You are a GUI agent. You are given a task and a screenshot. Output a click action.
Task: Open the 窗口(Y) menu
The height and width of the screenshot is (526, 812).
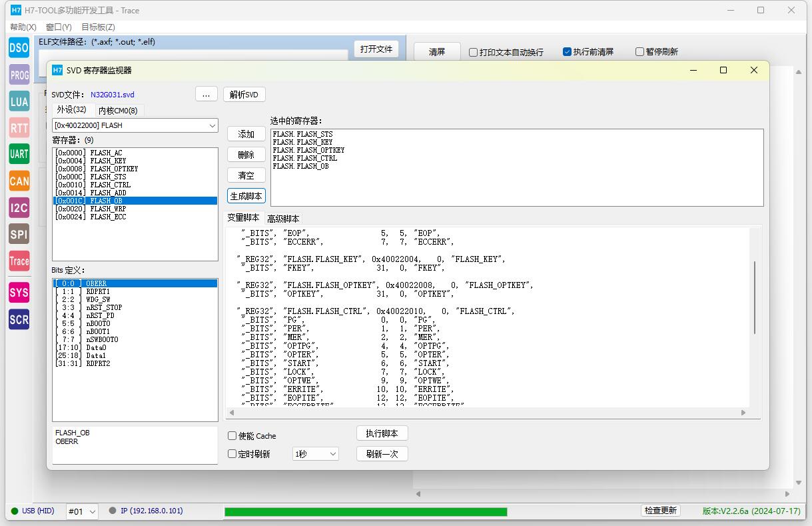tap(59, 27)
